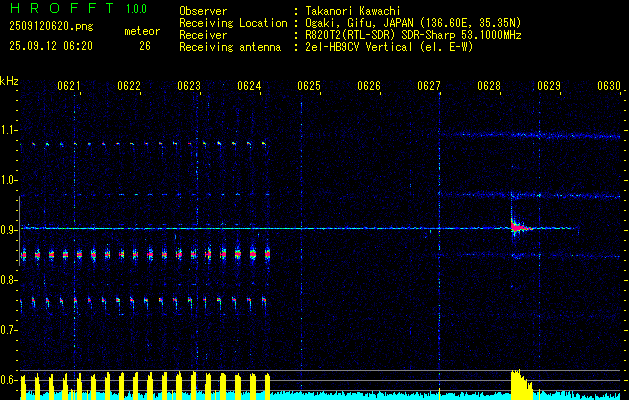Image resolution: width=629 pixels, height=400 pixels.
Task: Click the 0630 time marker
Action: [609, 85]
